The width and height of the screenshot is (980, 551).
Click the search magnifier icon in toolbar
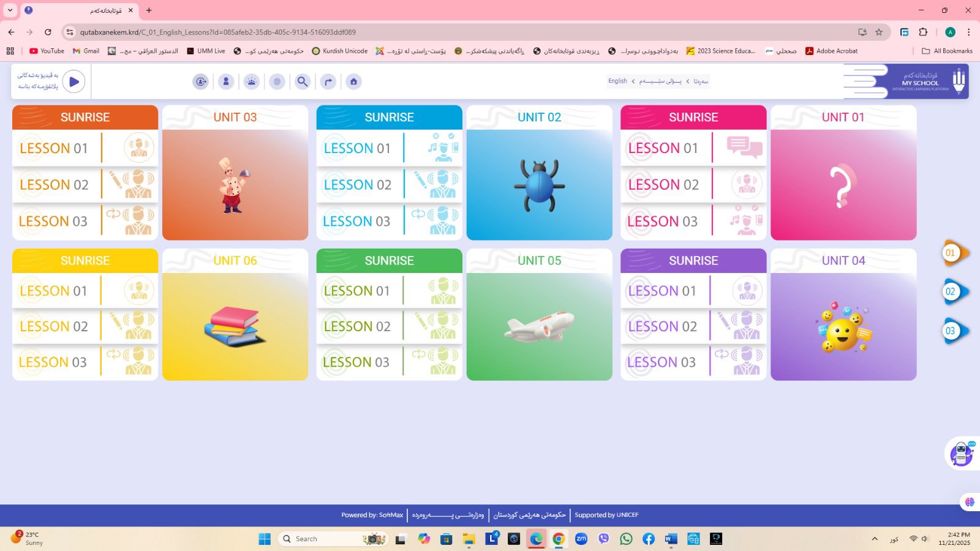pyautogui.click(x=303, y=81)
